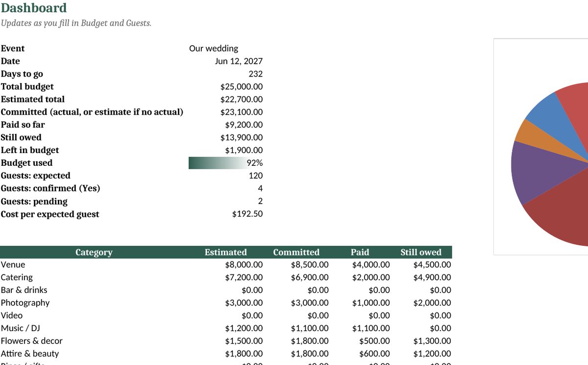Select Catering committed $6,900.00
The image size is (588, 365).
click(x=310, y=278)
